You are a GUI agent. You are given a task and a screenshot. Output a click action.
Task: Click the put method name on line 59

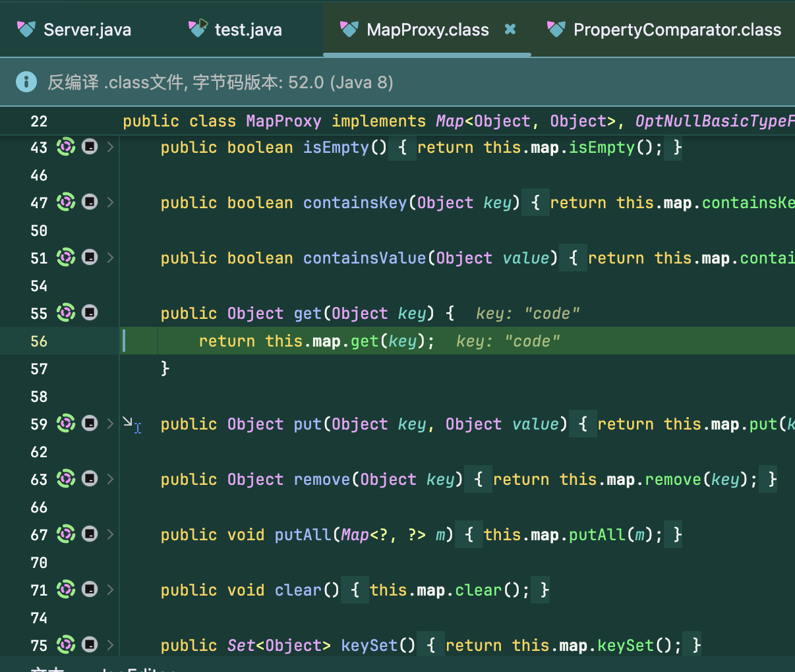click(307, 424)
